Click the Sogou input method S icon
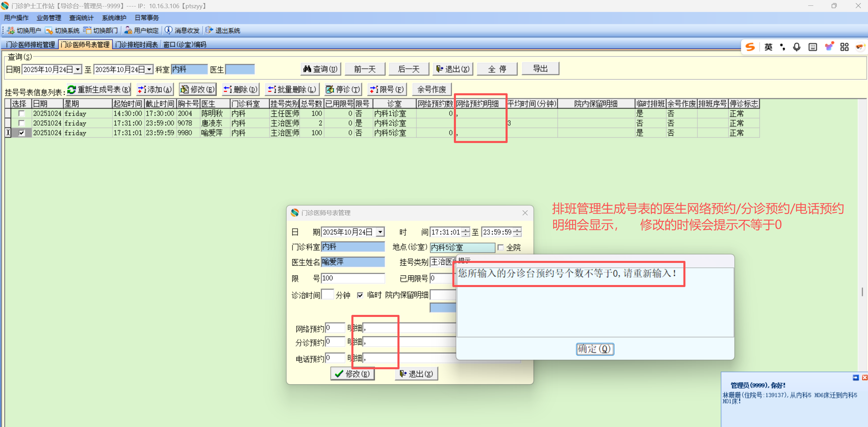Viewport: 868px width, 427px height. (x=750, y=47)
